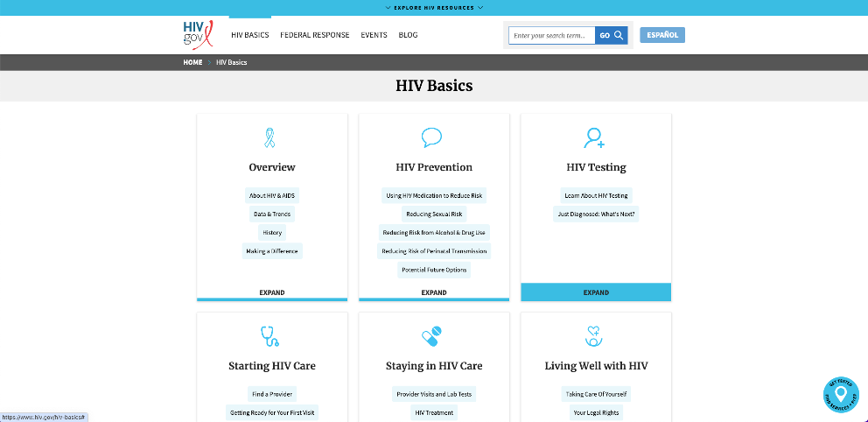Open Reducing Risk of Perinatal Transmission

434,251
